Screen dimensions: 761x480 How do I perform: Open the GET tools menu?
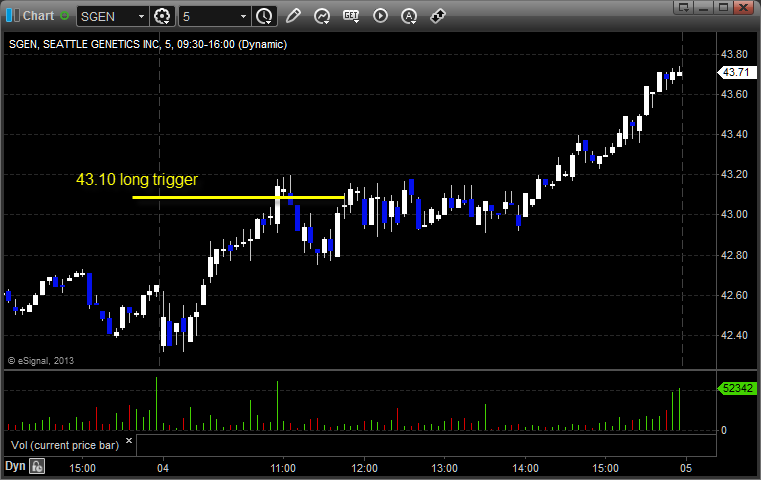coord(351,16)
